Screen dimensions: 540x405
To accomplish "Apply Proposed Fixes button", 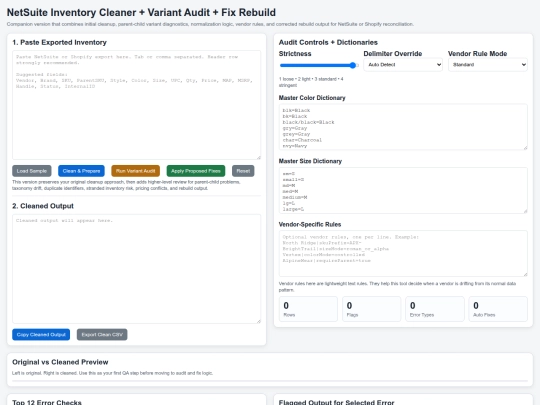I will (x=196, y=171).
